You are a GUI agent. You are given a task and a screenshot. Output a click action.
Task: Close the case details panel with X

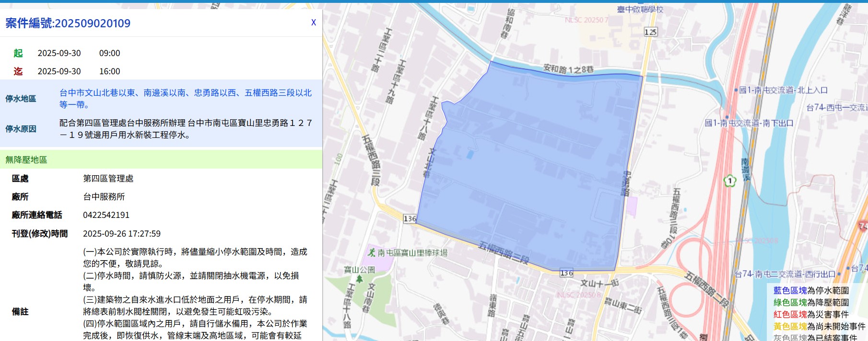click(314, 23)
